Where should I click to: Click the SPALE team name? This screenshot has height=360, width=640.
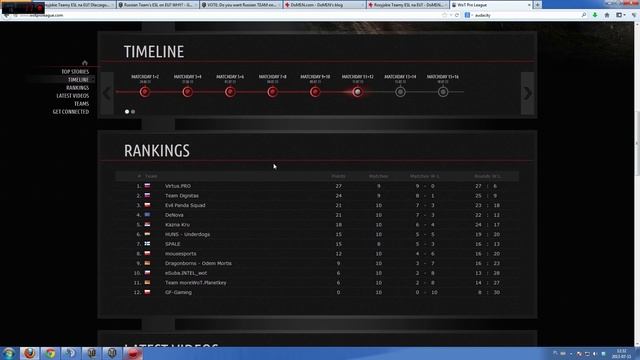click(173, 244)
